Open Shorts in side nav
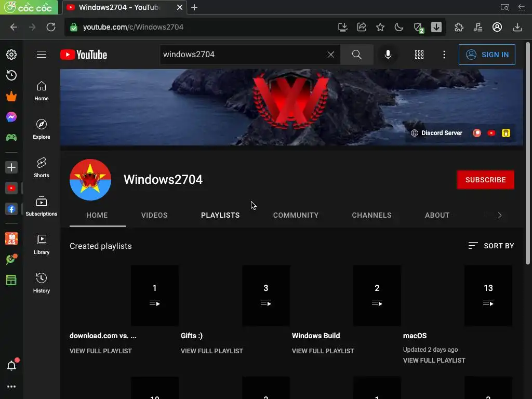Screen dimensions: 532x399 point(42,168)
